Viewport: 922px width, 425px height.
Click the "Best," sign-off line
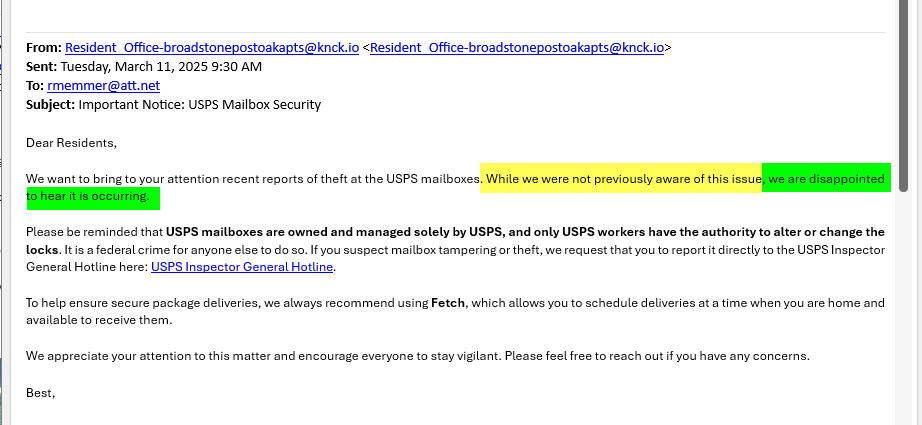pyautogui.click(x=40, y=393)
